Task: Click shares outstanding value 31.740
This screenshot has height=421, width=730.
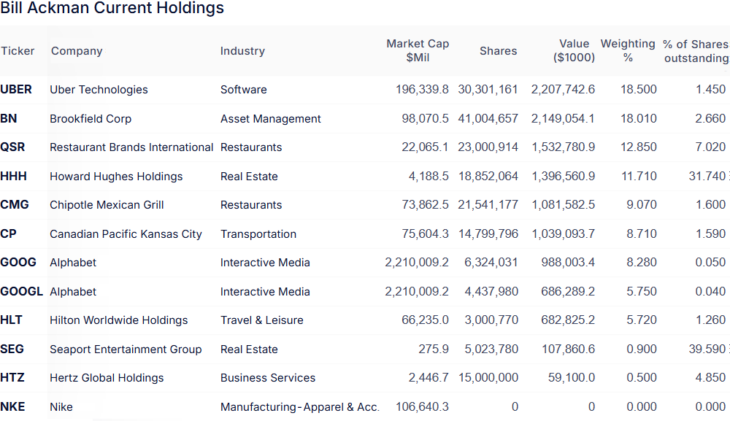Action: coord(707,177)
